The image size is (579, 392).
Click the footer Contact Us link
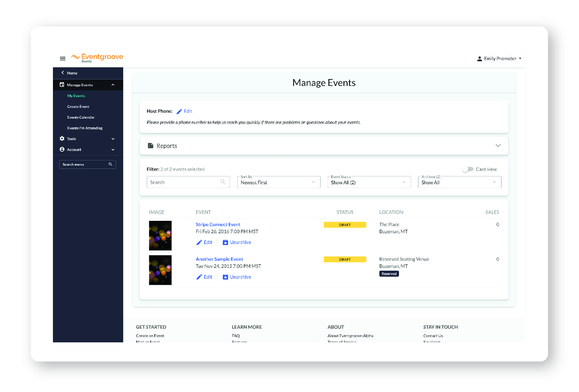point(433,336)
